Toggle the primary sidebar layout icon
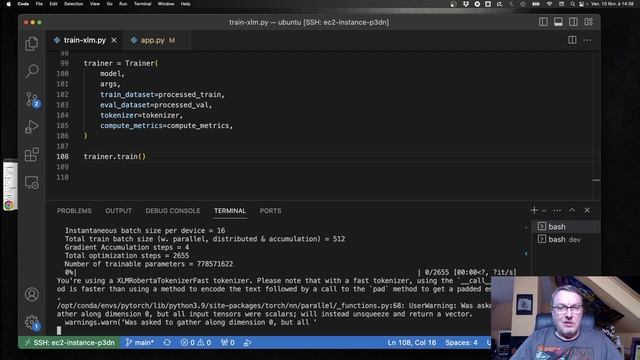Image resolution: width=640 pixels, height=360 pixels. (x=543, y=22)
